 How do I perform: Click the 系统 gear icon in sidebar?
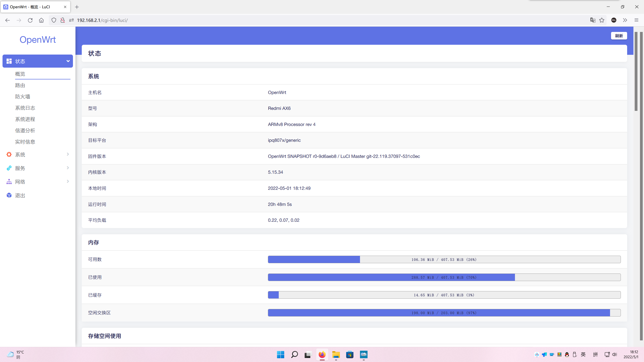pyautogui.click(x=9, y=154)
